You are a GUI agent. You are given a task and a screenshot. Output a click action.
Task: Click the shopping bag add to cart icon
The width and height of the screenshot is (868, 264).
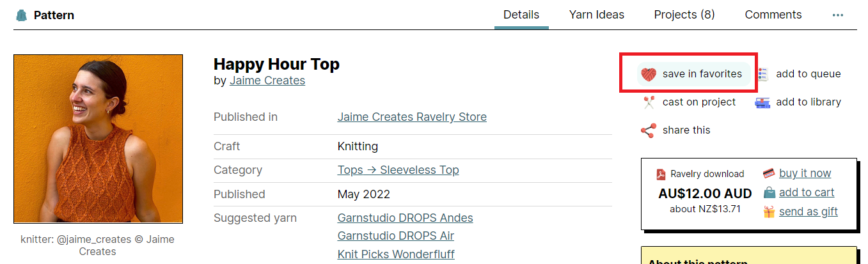769,192
